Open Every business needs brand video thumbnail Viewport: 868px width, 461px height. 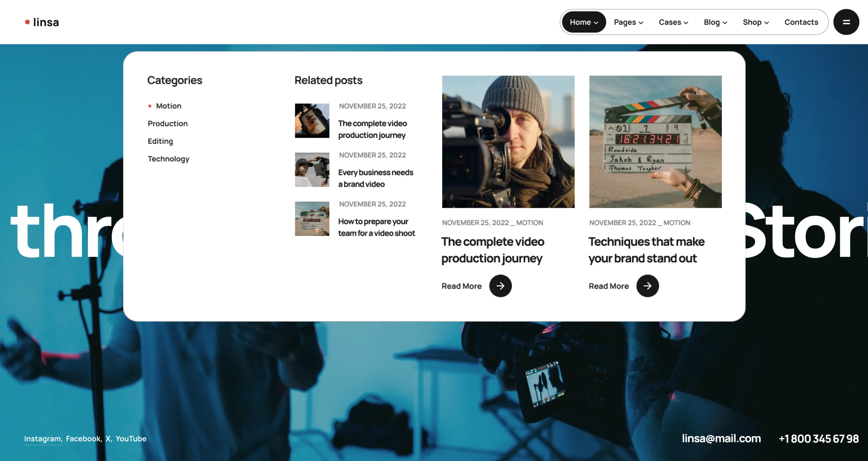[312, 170]
